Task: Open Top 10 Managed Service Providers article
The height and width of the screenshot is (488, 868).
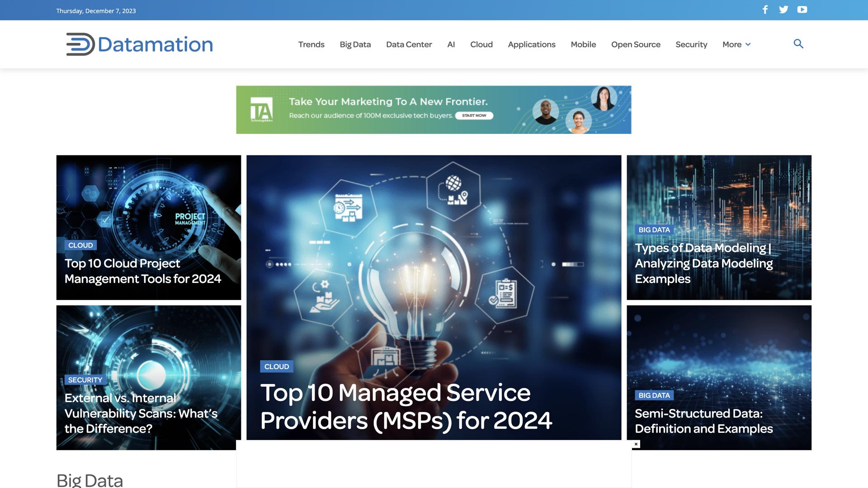Action: (x=406, y=406)
